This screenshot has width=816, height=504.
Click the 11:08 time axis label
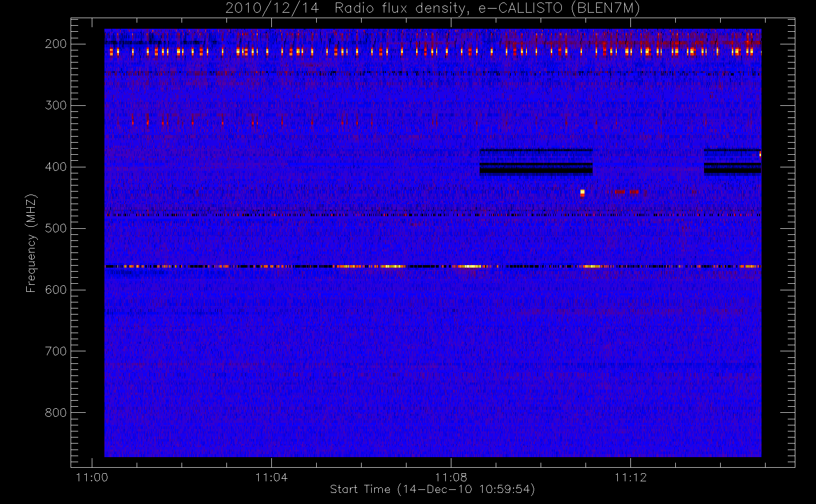tap(451, 477)
